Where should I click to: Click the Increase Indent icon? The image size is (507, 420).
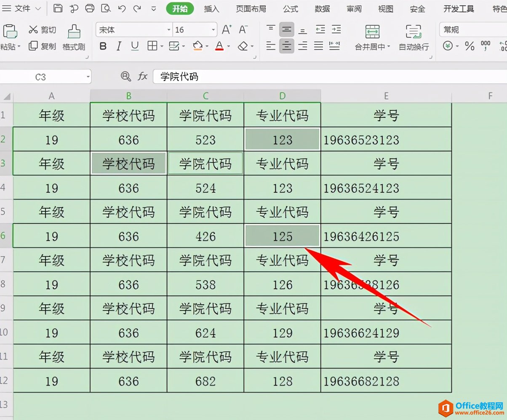(336, 29)
